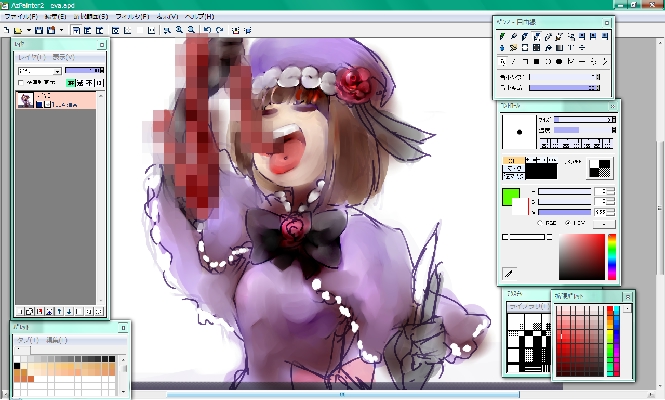Open the ファイル(F) menu
Screen dimensions: 665x400
coord(20,17)
